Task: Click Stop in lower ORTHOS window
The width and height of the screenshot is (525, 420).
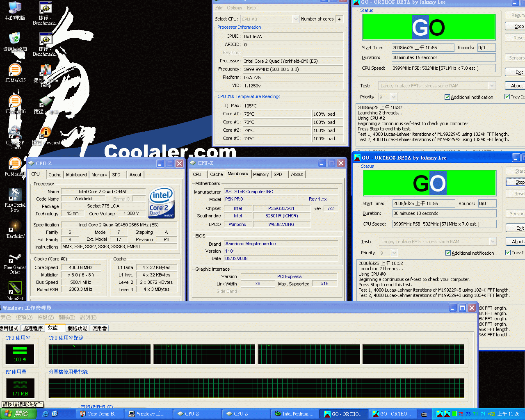Action: [x=516, y=182]
